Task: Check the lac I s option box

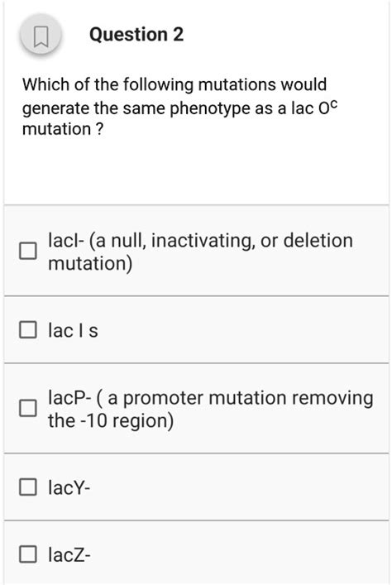Action: 28,329
